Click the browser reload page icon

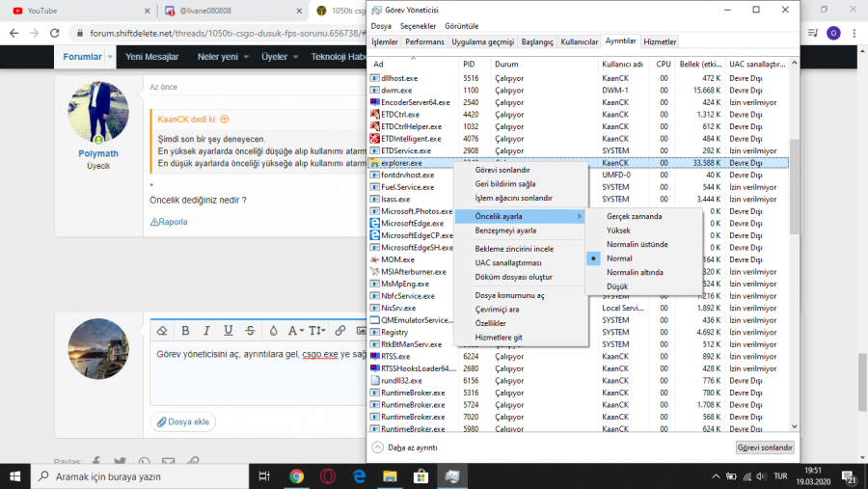tap(62, 33)
